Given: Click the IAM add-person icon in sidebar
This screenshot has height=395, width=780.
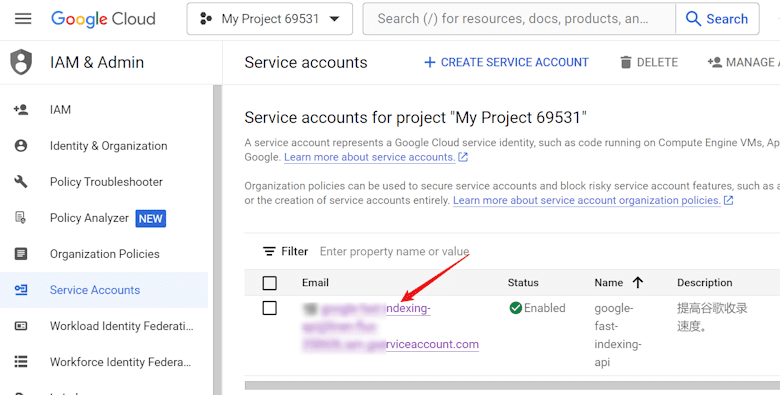Looking at the screenshot, I should click(21, 109).
